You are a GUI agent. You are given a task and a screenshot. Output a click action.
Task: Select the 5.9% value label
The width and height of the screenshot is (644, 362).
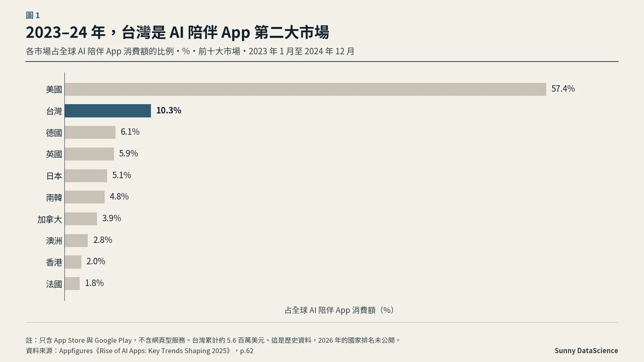click(128, 154)
